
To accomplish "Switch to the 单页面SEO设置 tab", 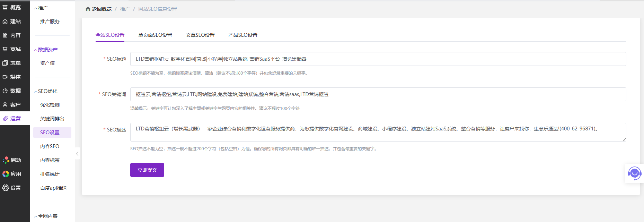I will pyautogui.click(x=155, y=35).
